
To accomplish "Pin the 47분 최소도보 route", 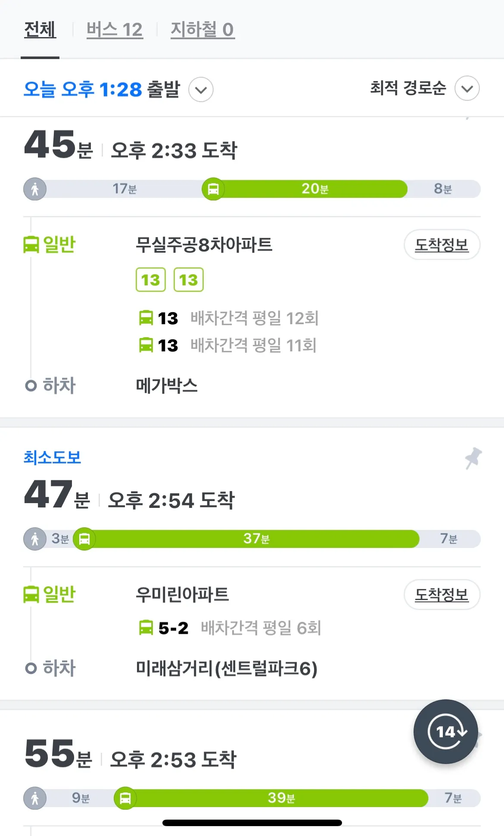I will pos(473,458).
